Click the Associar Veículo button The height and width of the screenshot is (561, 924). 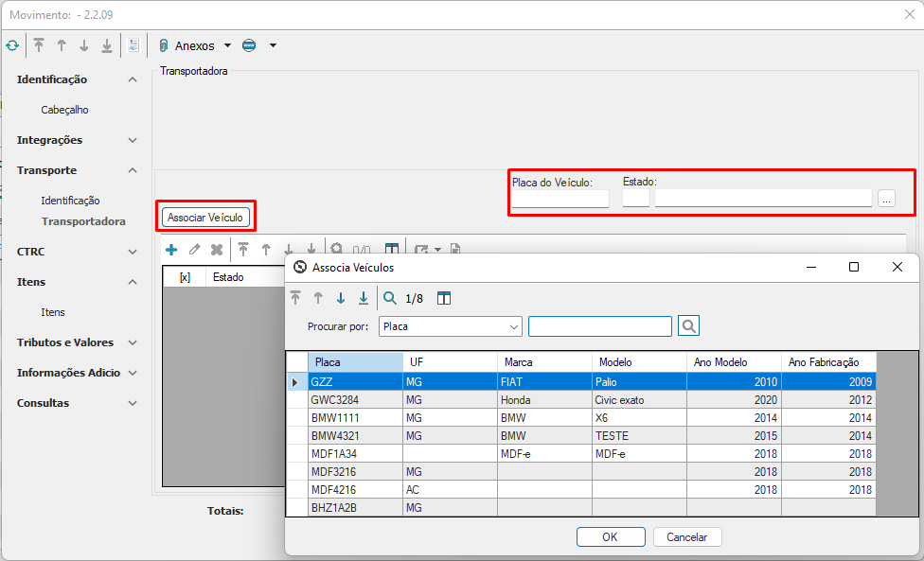205,218
